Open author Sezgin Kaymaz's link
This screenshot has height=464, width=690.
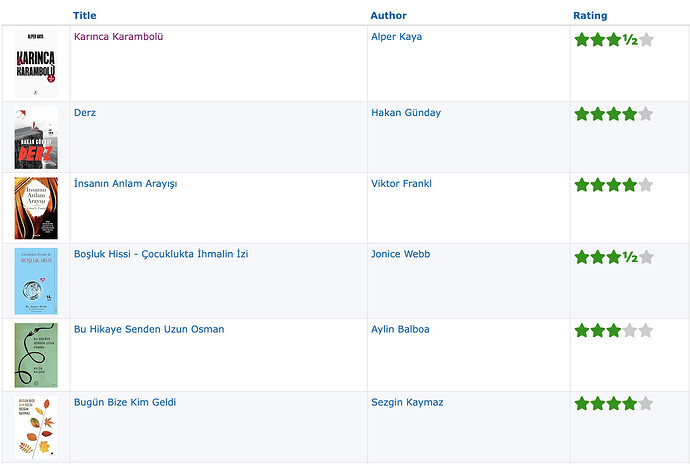[x=407, y=402]
